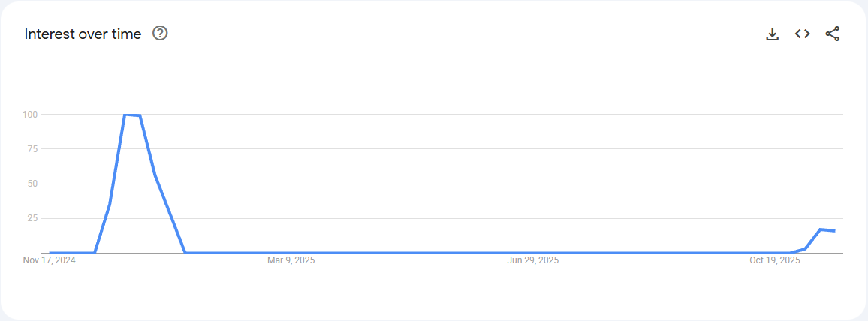Click the second point of the 100 plateau
Image resolution: width=868 pixels, height=321 pixels.
coord(140,115)
